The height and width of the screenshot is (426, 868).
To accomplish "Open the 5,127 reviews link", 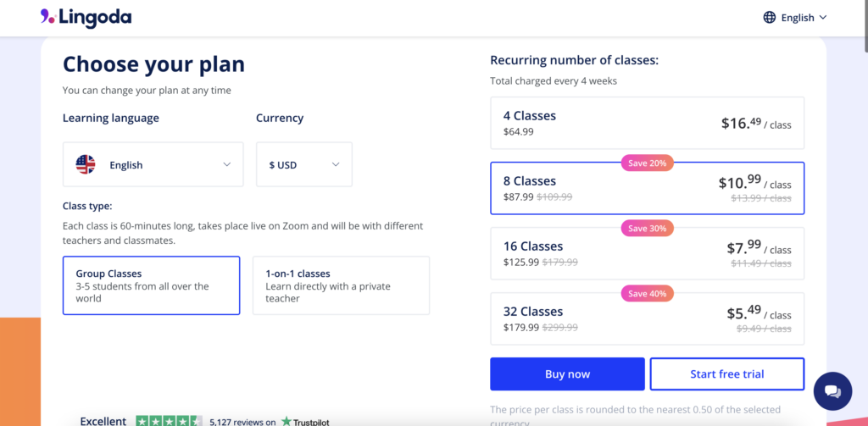I will point(242,421).
